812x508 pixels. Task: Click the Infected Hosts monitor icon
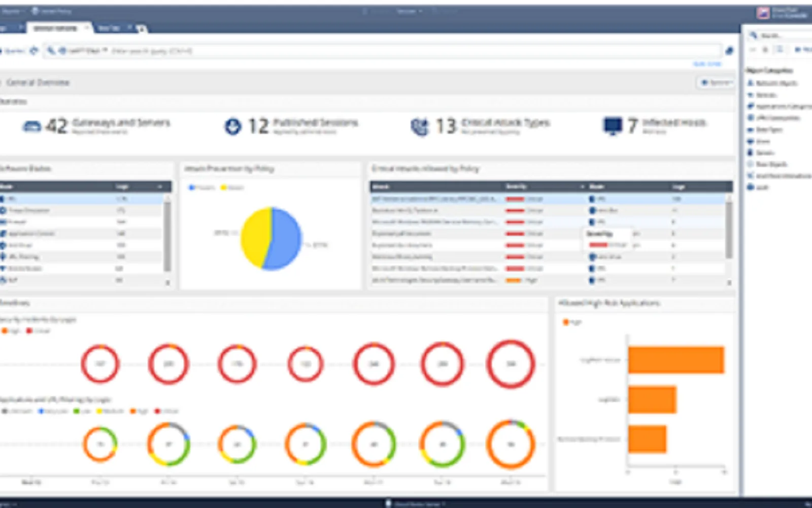(x=613, y=126)
